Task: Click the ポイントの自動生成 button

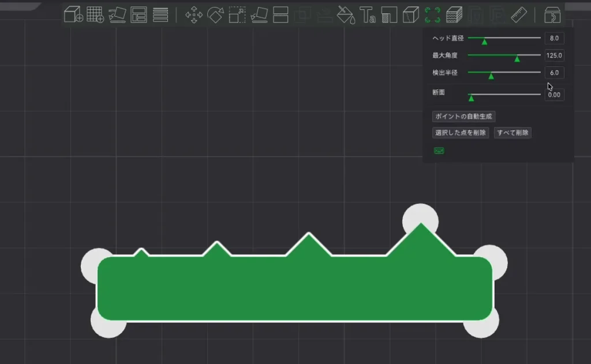Action: (x=463, y=117)
